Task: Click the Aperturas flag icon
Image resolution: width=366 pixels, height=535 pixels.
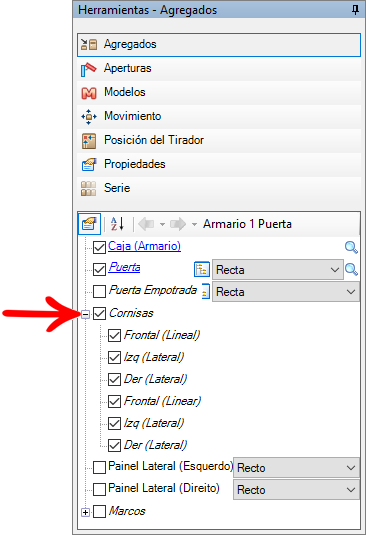Action: pos(89,69)
